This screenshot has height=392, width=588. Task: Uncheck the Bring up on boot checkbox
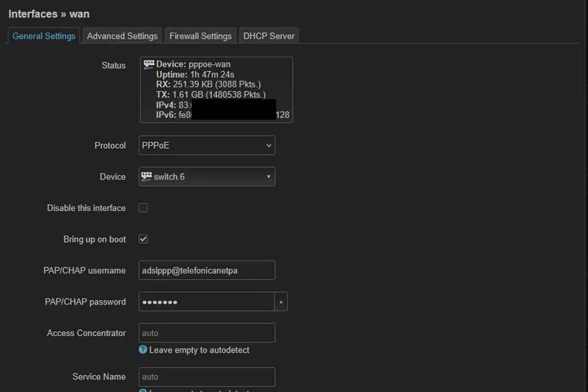(143, 239)
